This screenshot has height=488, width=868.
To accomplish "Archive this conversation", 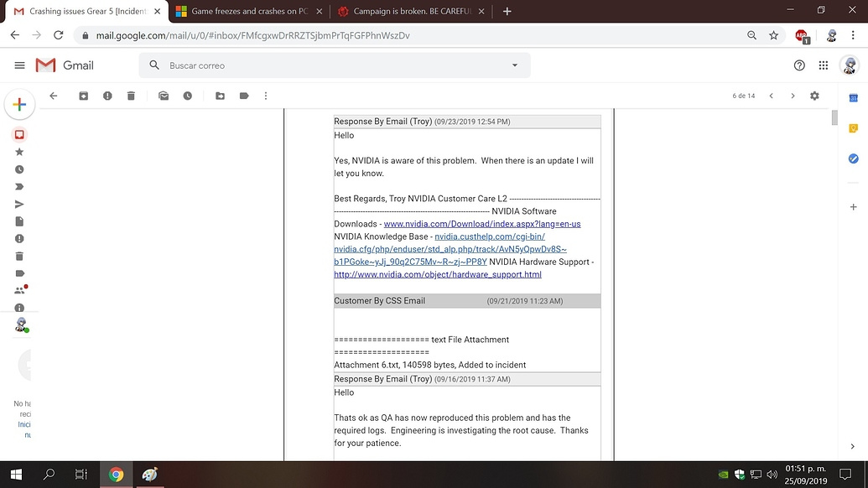I will coord(84,96).
